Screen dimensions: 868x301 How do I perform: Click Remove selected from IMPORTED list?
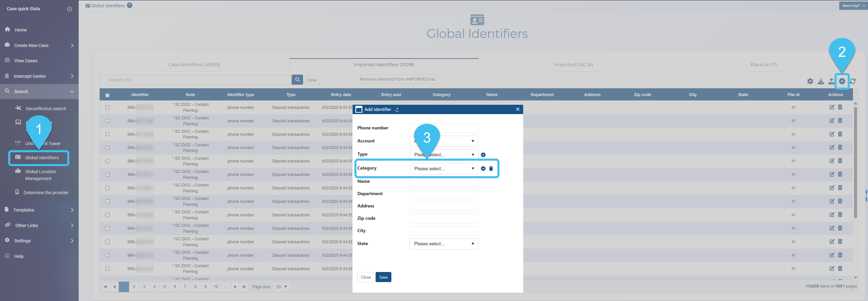pos(397,79)
